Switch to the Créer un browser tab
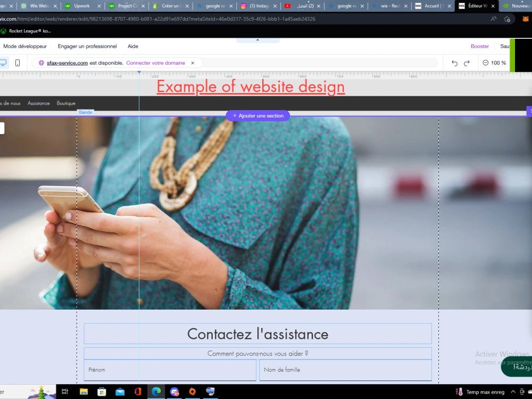Image resolution: width=532 pixels, height=399 pixels. pos(171,6)
